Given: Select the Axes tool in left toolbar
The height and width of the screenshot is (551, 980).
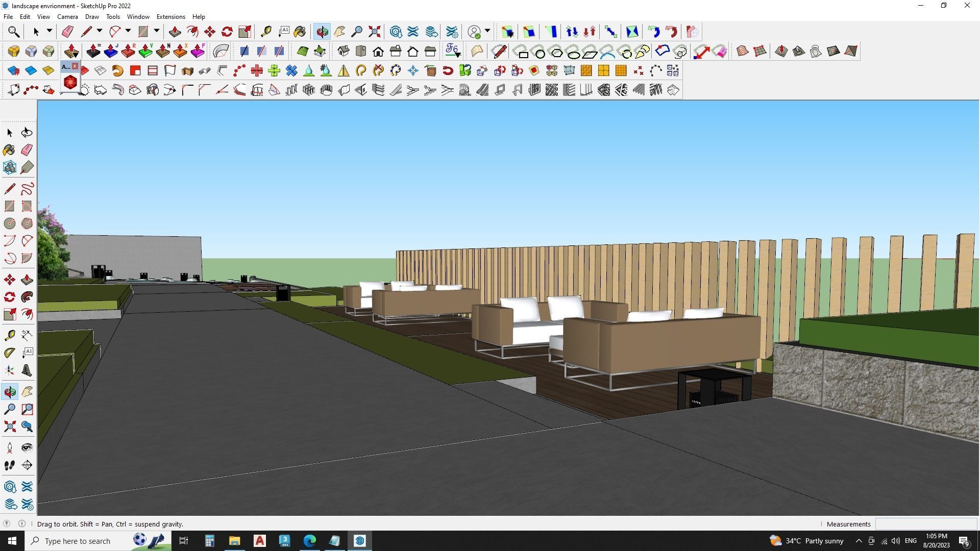Looking at the screenshot, I should tap(10, 370).
